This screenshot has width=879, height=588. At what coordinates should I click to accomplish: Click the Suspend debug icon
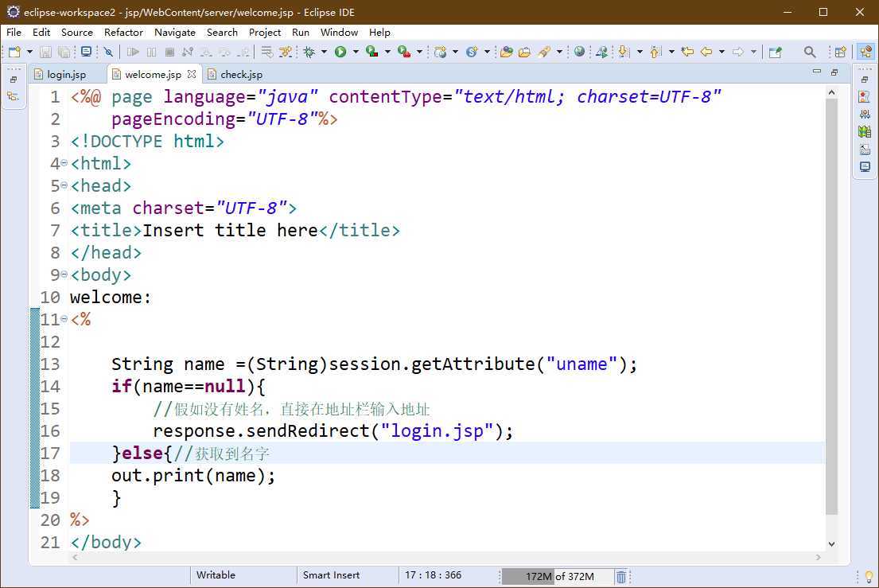point(151,53)
